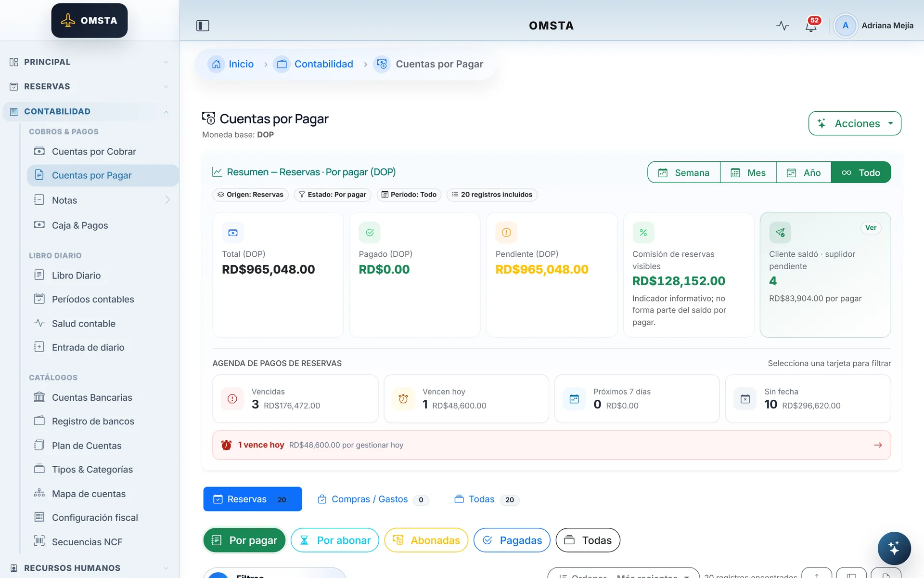Viewport: 924px width, 578px height.
Task: Open notifications bell with 52 badge
Action: pos(811,26)
